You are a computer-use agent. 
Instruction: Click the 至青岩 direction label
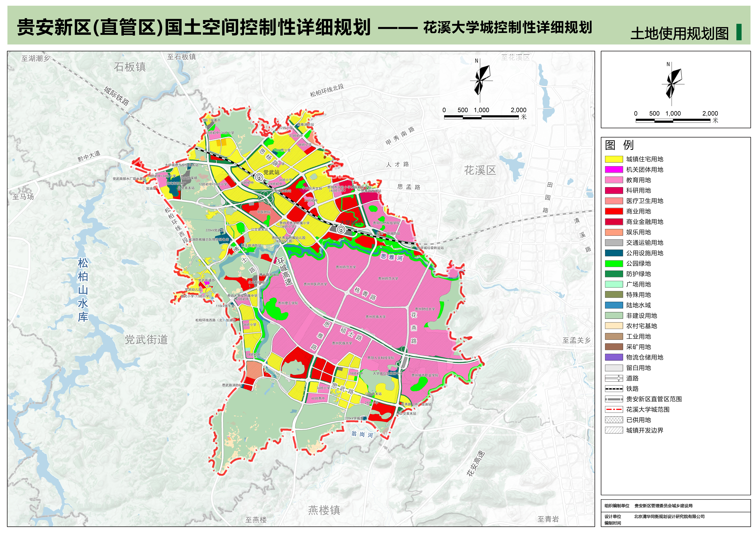point(548,519)
